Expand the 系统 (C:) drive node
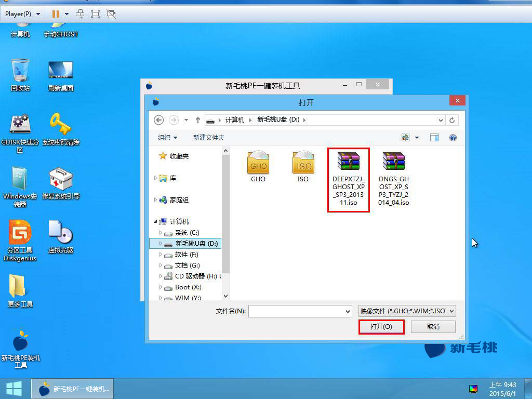Viewport: 532px width, 399px height. pyautogui.click(x=161, y=232)
